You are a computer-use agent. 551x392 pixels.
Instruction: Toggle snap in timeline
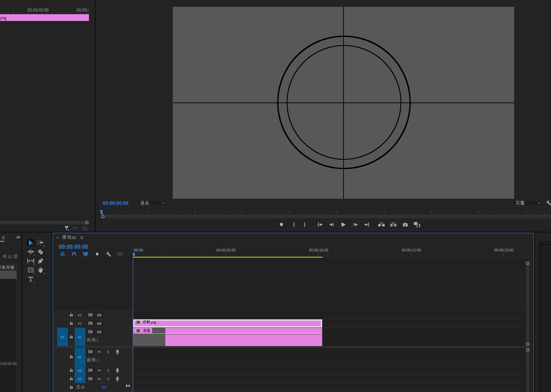[x=74, y=254]
